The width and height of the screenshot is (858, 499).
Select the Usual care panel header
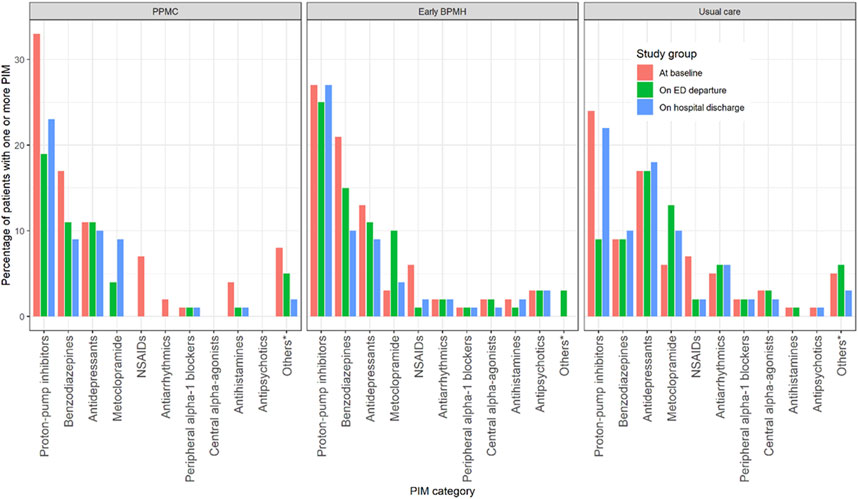point(719,11)
